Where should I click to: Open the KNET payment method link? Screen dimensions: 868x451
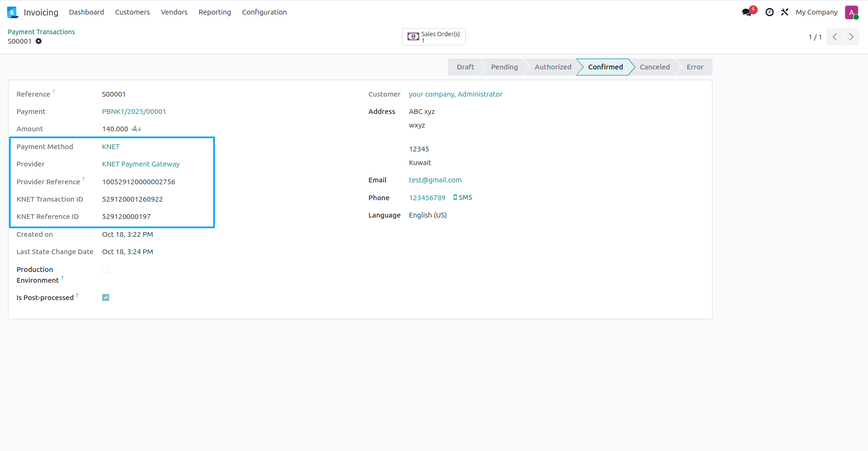[x=111, y=147]
